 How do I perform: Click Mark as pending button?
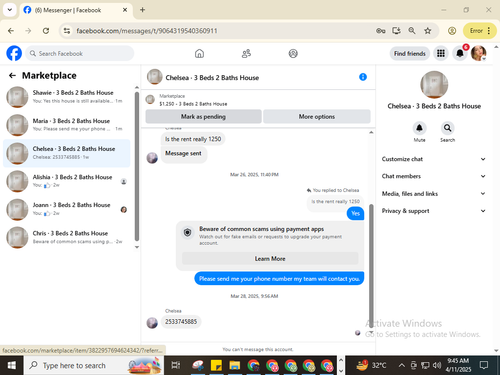pos(203,117)
